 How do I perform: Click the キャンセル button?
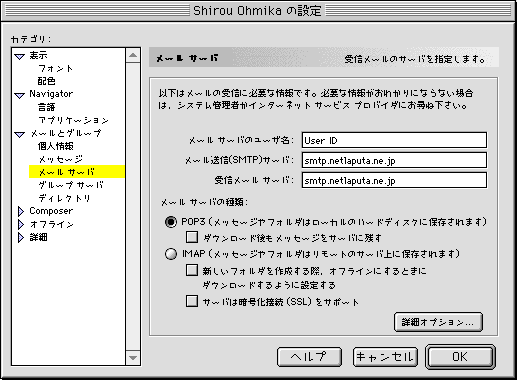tap(385, 357)
